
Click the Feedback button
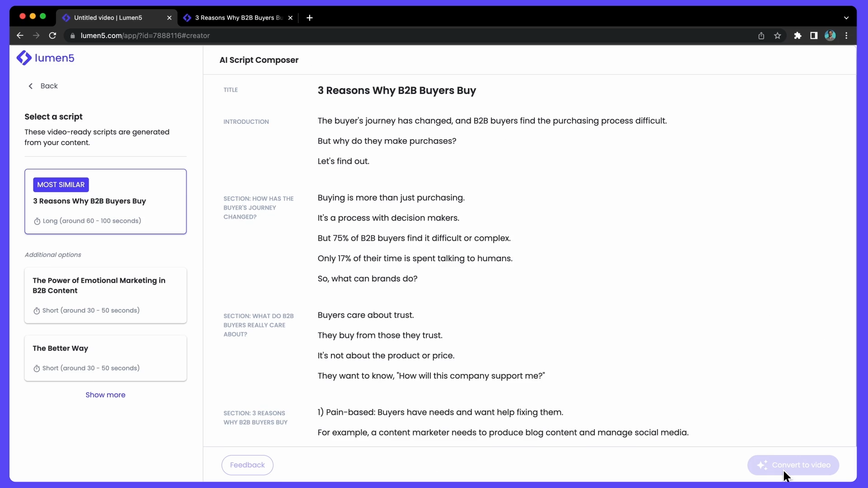pyautogui.click(x=247, y=465)
